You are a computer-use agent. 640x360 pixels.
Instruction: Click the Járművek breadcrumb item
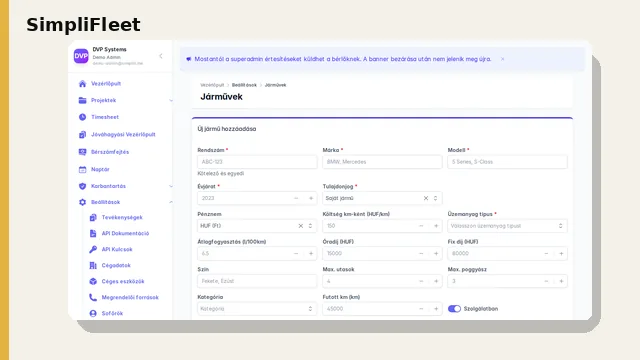point(276,85)
